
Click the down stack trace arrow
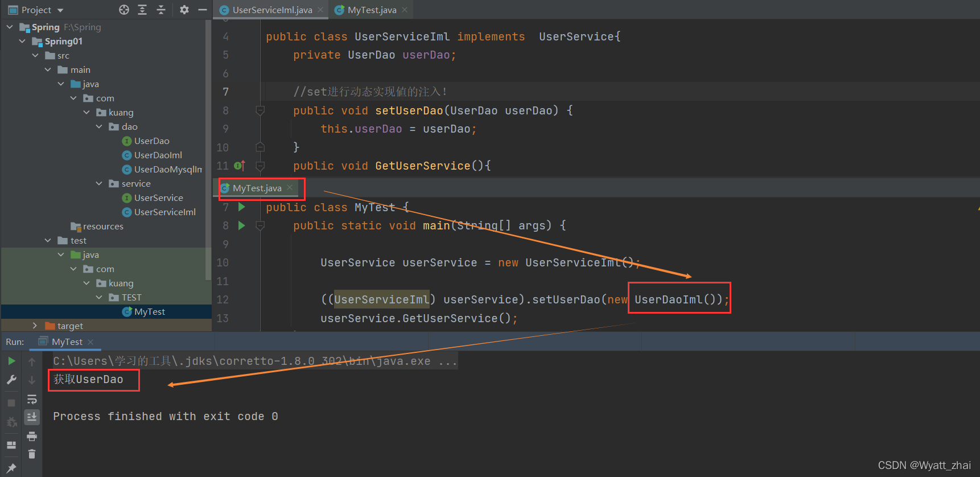[32, 380]
